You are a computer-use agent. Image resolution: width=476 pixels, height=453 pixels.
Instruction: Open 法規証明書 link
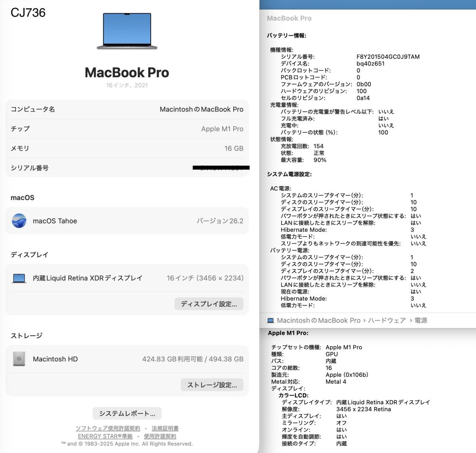click(165, 428)
